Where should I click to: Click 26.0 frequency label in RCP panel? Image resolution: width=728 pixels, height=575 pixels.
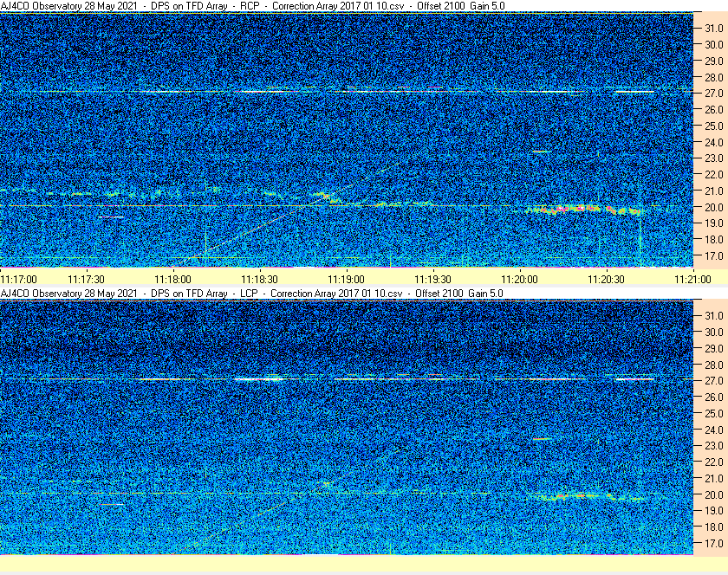tap(714, 109)
